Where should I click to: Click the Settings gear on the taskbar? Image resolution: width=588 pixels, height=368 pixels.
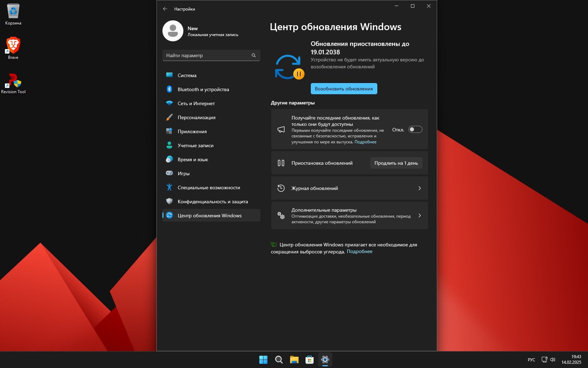coord(325,360)
